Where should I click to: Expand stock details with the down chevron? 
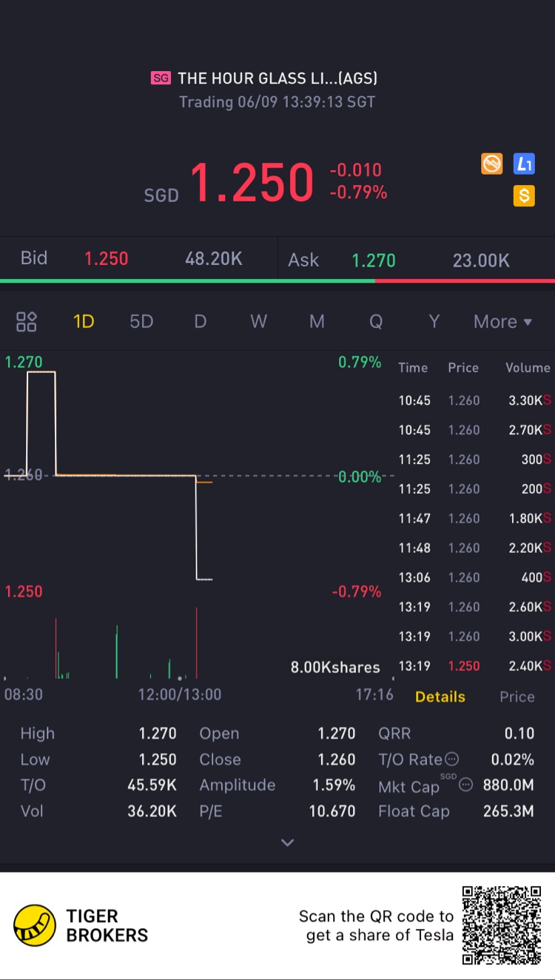(288, 842)
